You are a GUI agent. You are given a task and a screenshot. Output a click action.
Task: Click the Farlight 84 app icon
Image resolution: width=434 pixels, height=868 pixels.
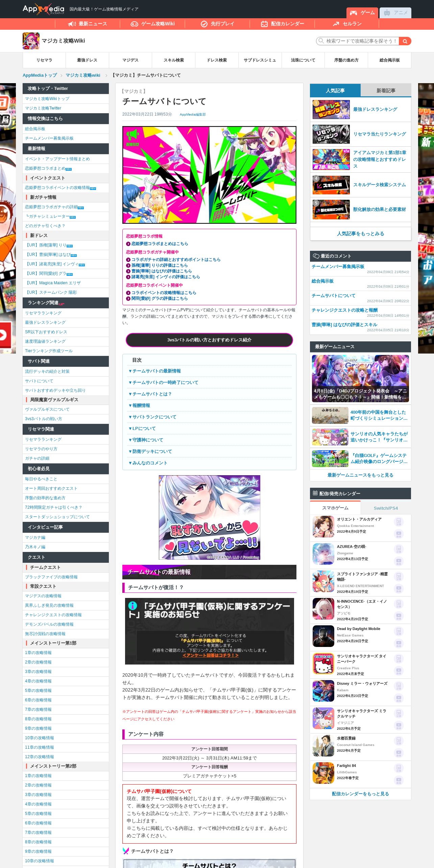click(323, 773)
